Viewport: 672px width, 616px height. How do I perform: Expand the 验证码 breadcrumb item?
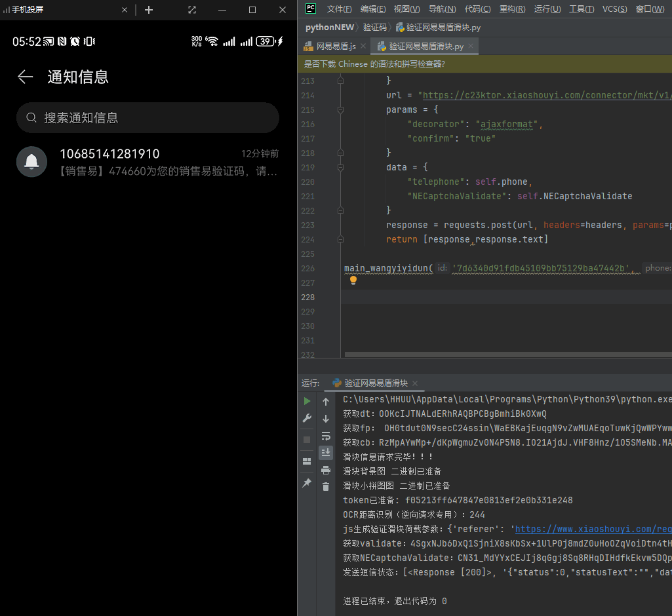374,27
